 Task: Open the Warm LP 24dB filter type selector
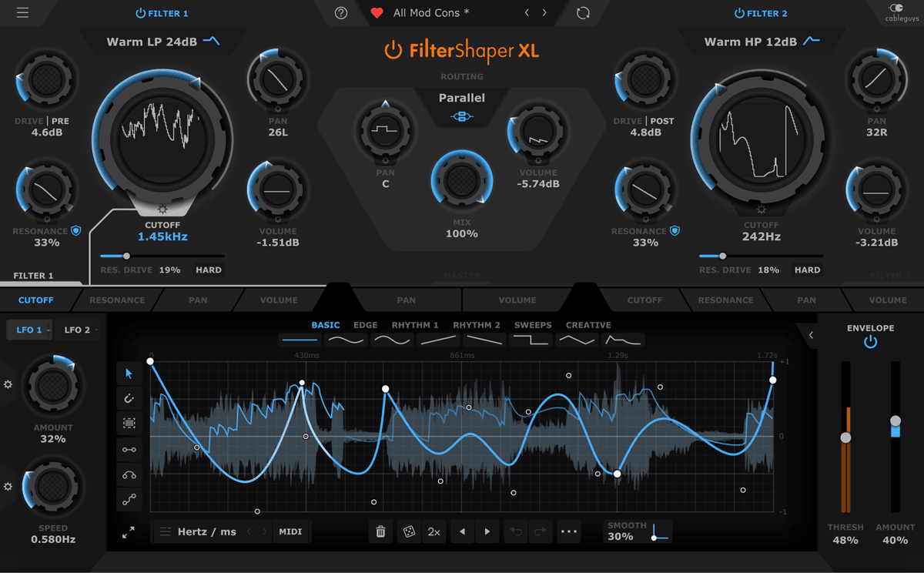(x=162, y=42)
